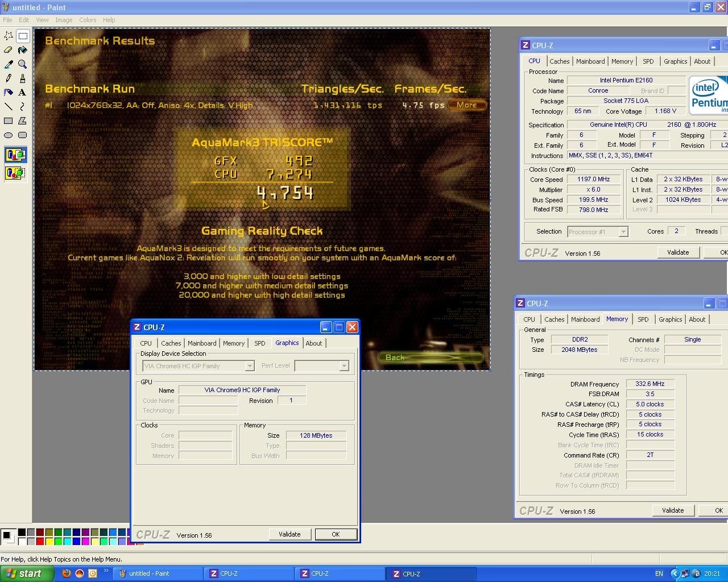Launch Firefox from the quick launch bar
Screen dimensions: 728x582
[x=67, y=573]
